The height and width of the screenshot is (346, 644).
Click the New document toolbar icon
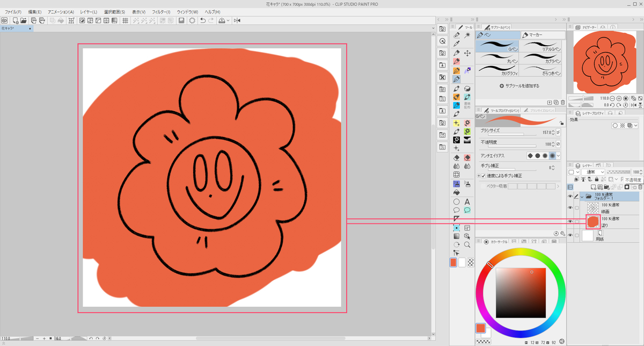pyautogui.click(x=16, y=20)
